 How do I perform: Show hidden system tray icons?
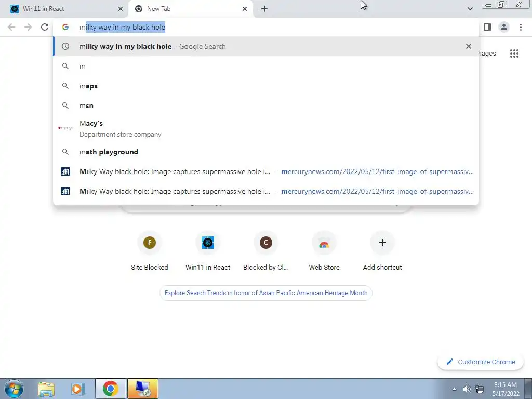454,389
